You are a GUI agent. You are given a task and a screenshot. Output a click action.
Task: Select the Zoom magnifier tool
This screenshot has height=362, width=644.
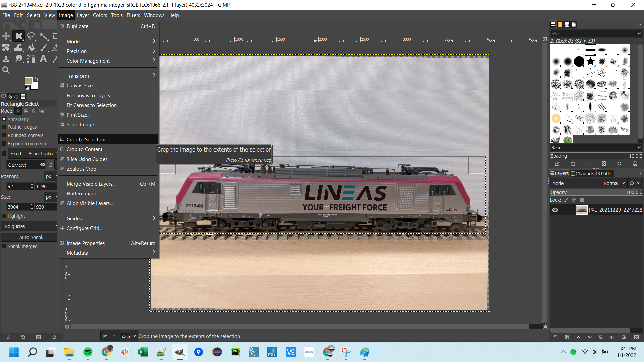tap(6, 70)
